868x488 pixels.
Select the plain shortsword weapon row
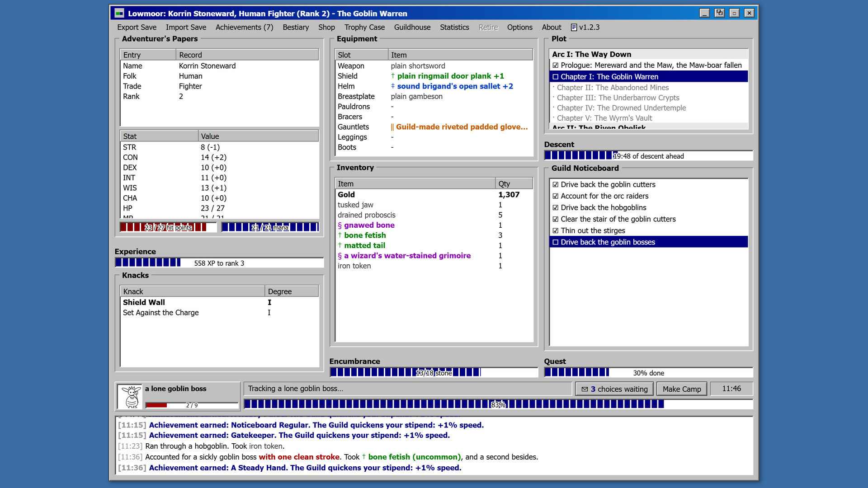434,66
